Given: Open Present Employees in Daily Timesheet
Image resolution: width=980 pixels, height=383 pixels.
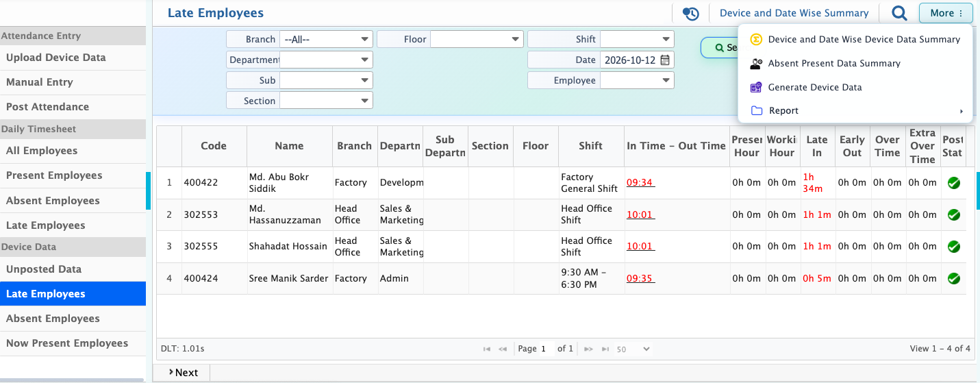Looking at the screenshot, I should pyautogui.click(x=73, y=175).
